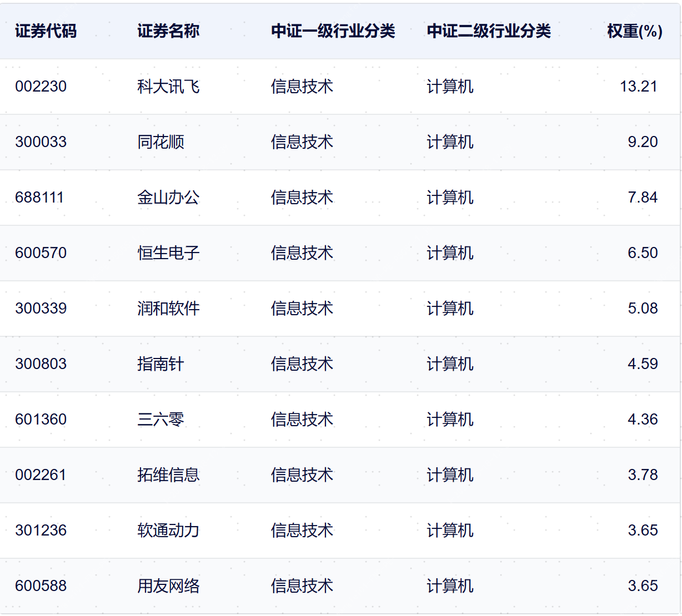Select security name 金山办公
The width and height of the screenshot is (682, 616).
pos(168,198)
